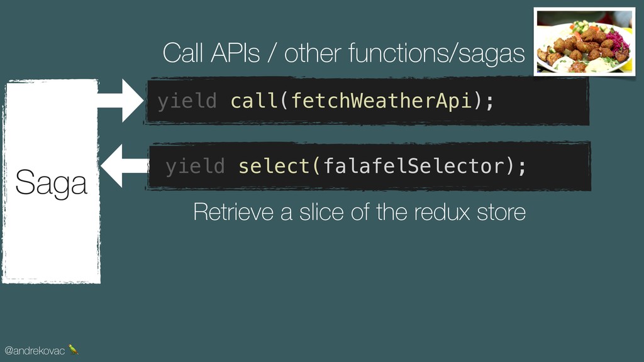
Task: Click the @andrekovac handle
Action: 35,351
